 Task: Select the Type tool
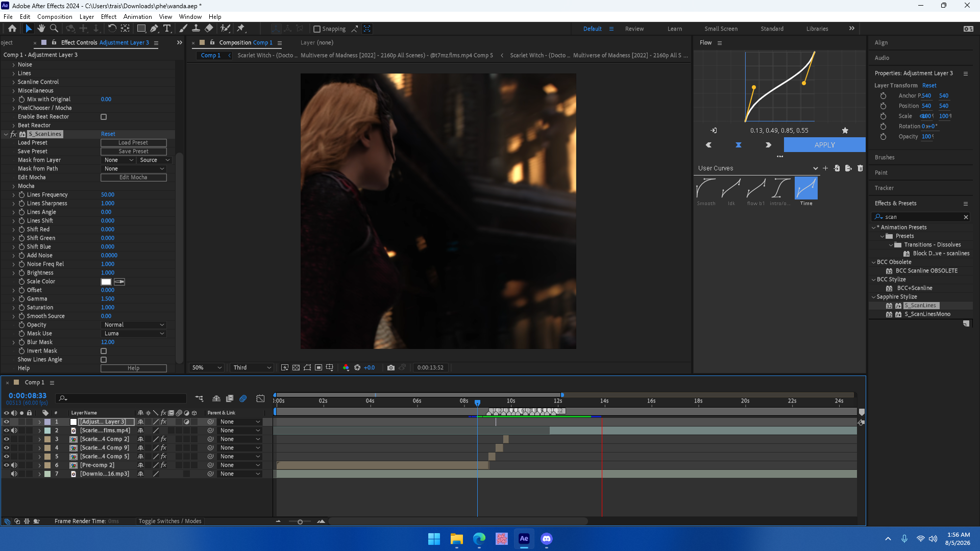pos(167,29)
